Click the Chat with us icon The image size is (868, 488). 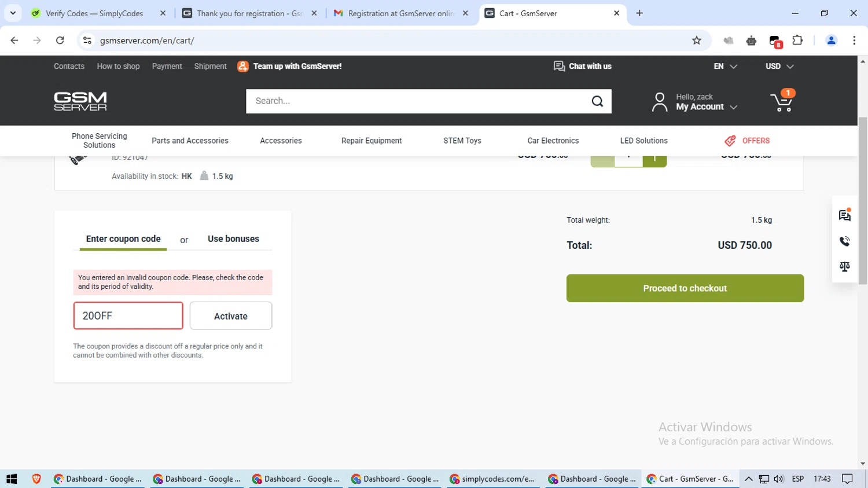coord(559,67)
